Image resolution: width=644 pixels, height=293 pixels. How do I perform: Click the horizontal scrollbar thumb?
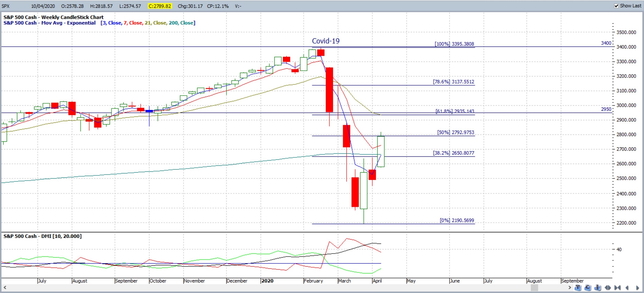(535, 287)
